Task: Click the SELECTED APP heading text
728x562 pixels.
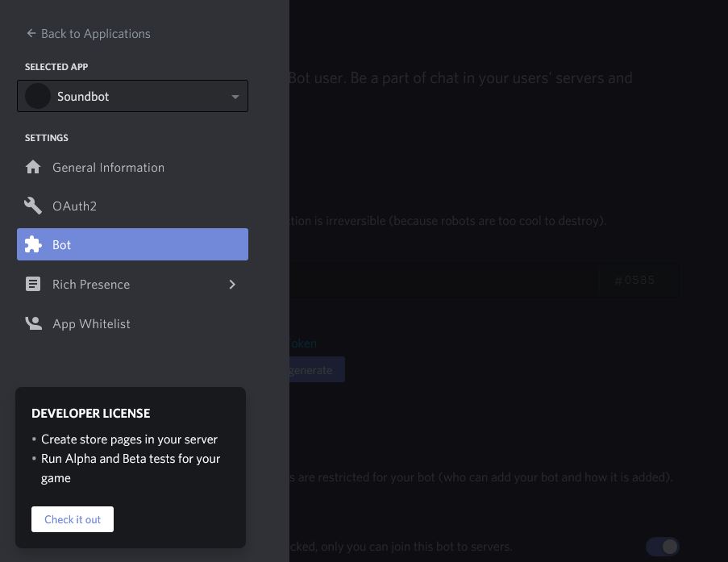Action: (56, 67)
